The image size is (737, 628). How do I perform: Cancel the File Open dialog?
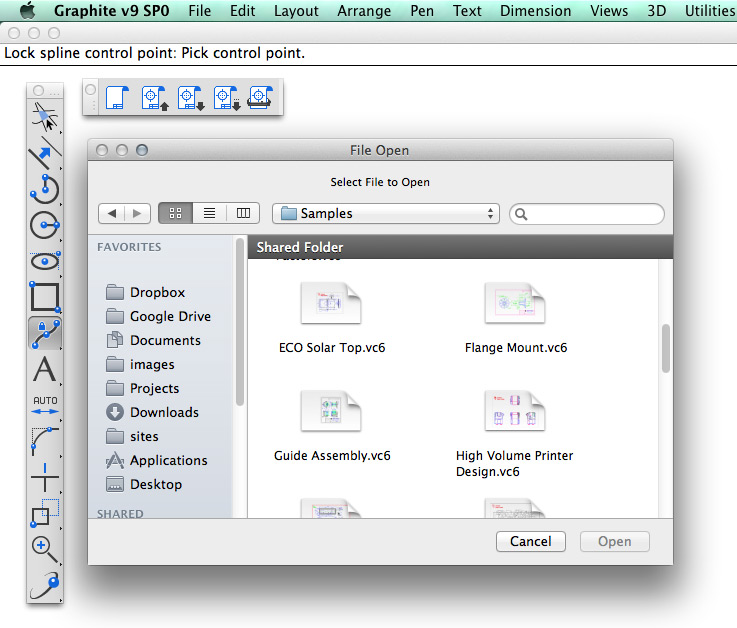(x=531, y=542)
